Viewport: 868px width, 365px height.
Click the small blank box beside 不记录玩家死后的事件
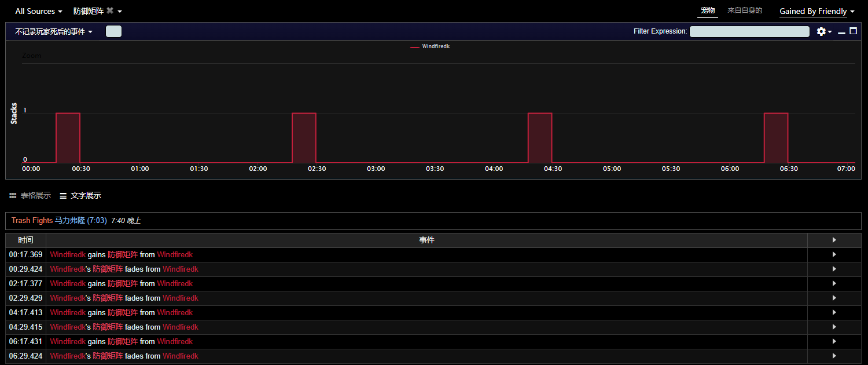coord(113,31)
